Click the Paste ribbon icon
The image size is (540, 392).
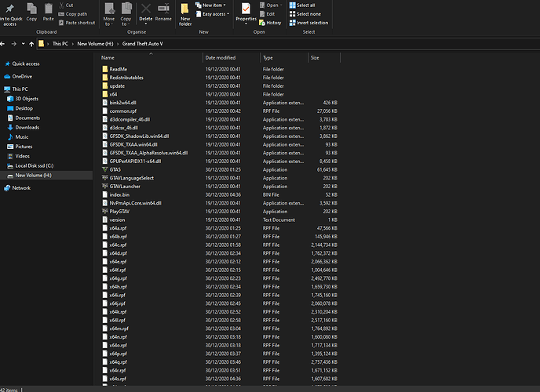click(48, 13)
